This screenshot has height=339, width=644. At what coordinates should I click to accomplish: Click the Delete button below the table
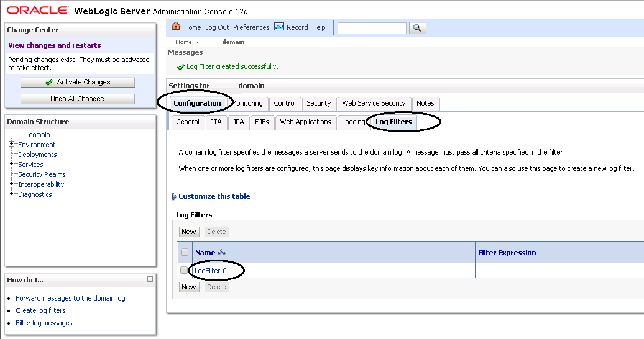[216, 287]
